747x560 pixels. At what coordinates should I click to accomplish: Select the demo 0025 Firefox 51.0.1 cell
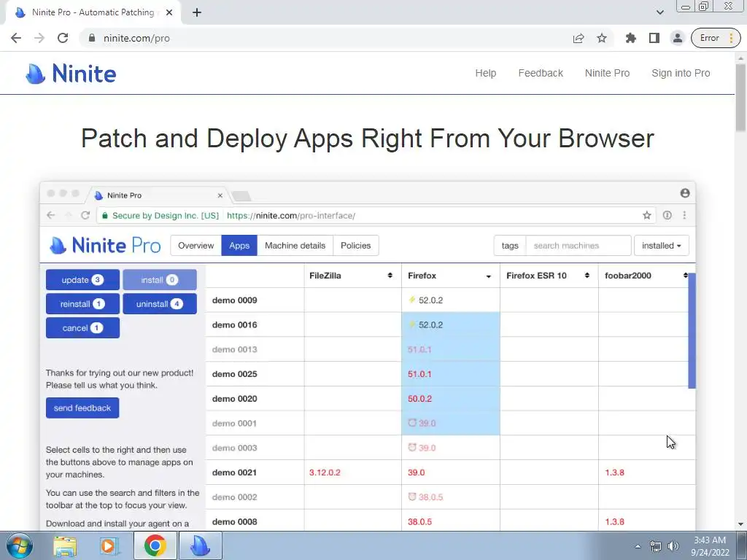click(x=451, y=374)
